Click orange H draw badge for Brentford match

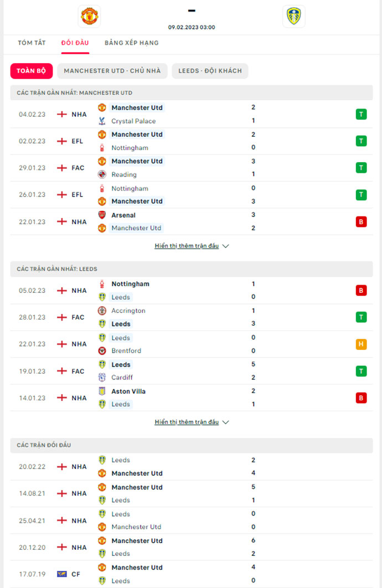tap(361, 344)
